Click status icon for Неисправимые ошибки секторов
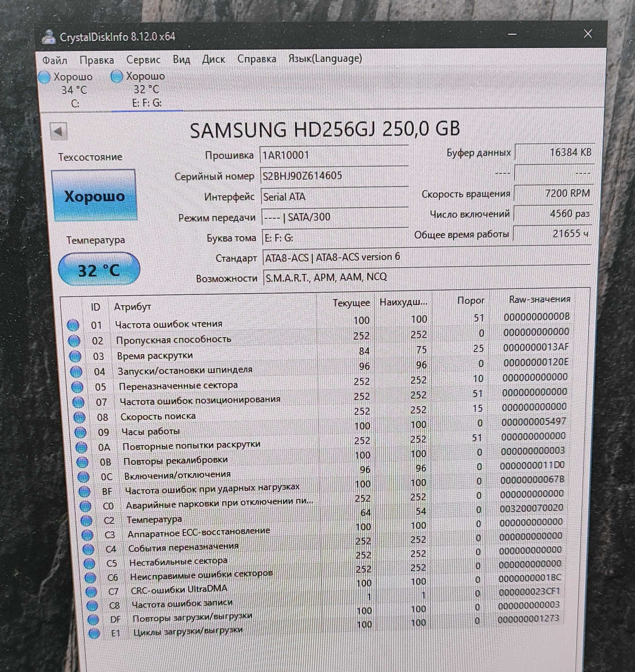Viewport: 635px width, 672px height. 90,577
